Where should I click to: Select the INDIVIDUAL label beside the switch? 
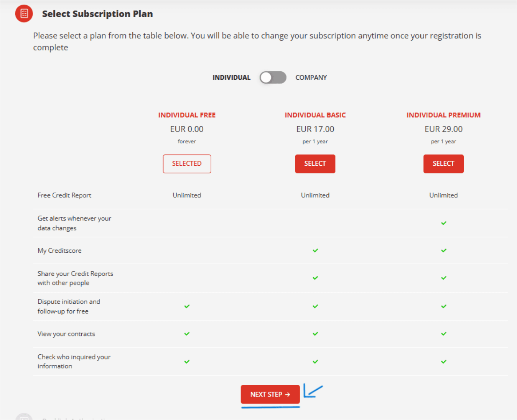(x=231, y=77)
